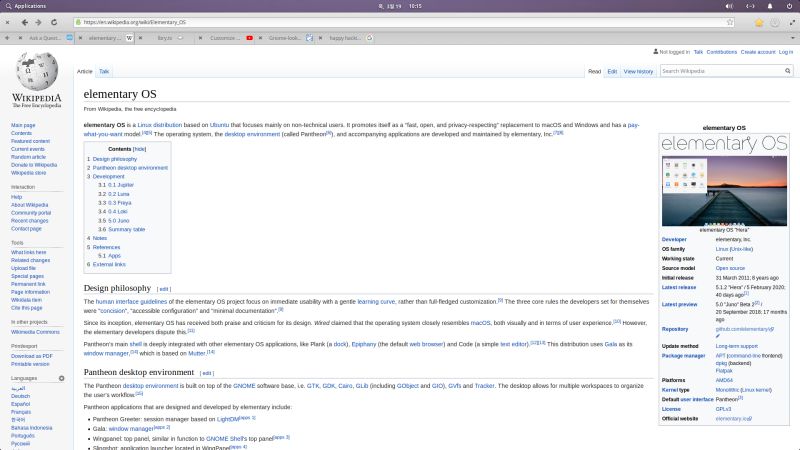Switch to the 'happy hacki...' tab

pyautogui.click(x=345, y=38)
